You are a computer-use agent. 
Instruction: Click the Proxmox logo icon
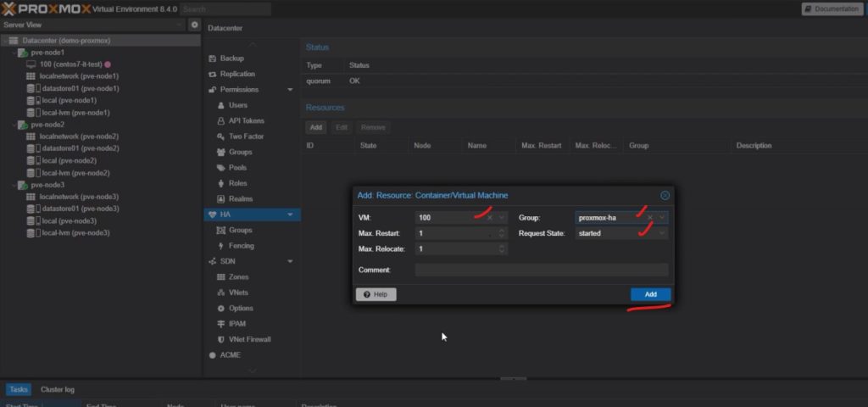[8, 8]
